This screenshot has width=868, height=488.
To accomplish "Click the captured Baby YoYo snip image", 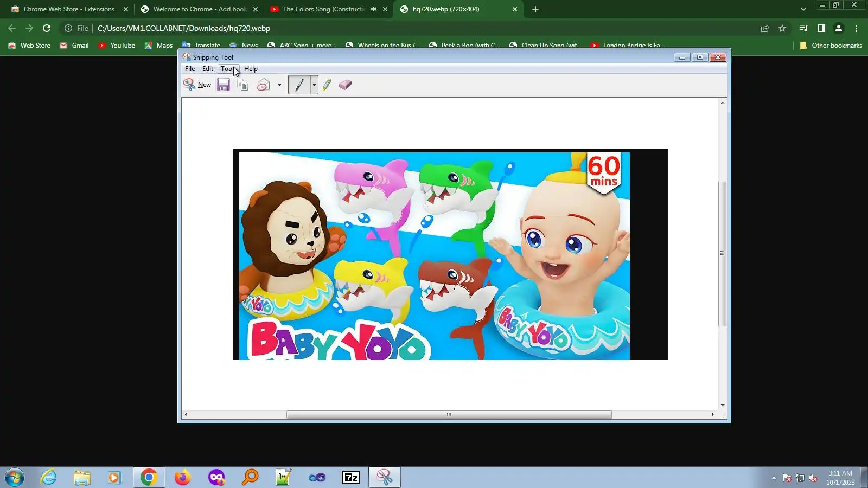I will tap(450, 254).
